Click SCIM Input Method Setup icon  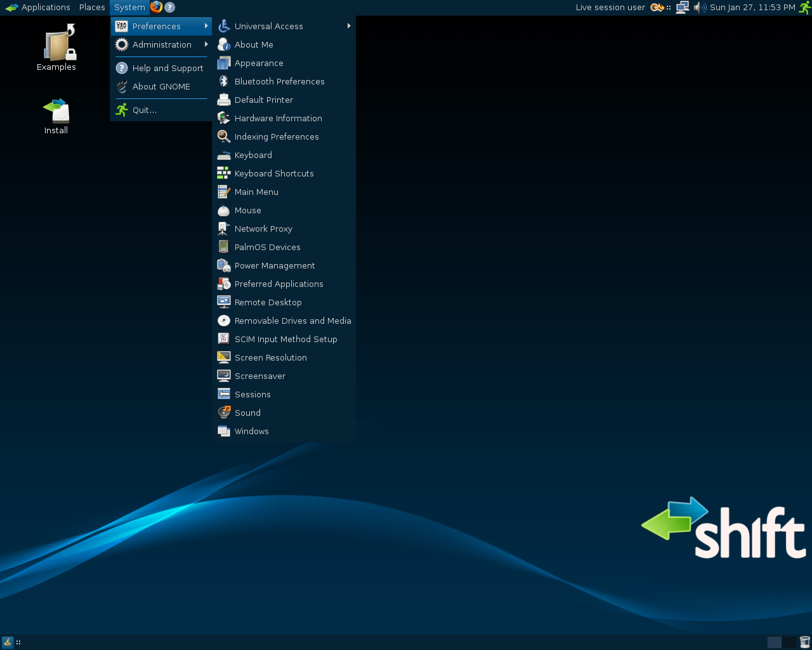pos(224,339)
